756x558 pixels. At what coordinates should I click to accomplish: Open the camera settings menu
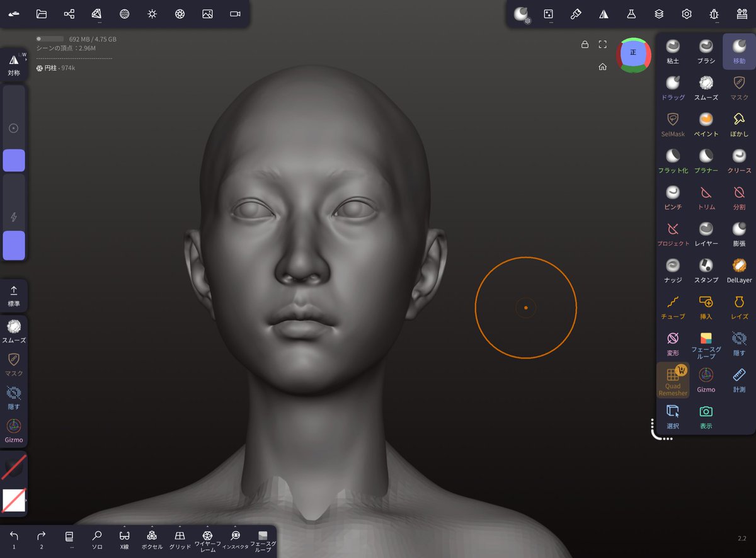tap(235, 14)
